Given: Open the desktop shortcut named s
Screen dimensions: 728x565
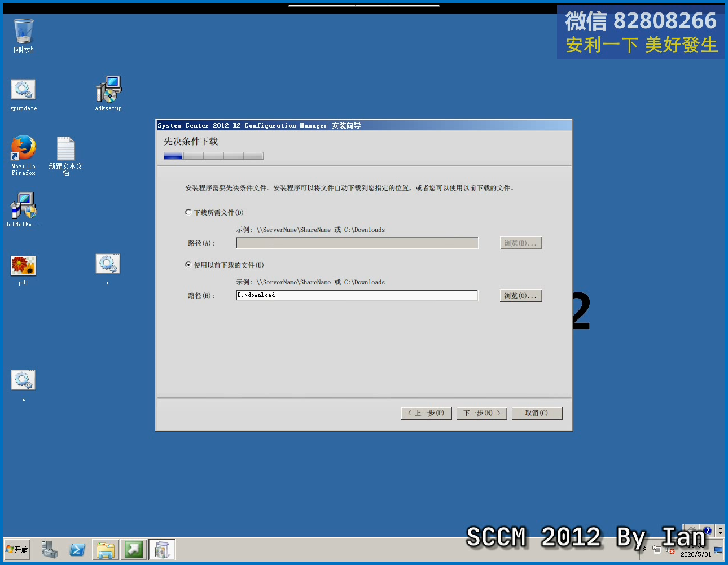Looking at the screenshot, I should [23, 386].
